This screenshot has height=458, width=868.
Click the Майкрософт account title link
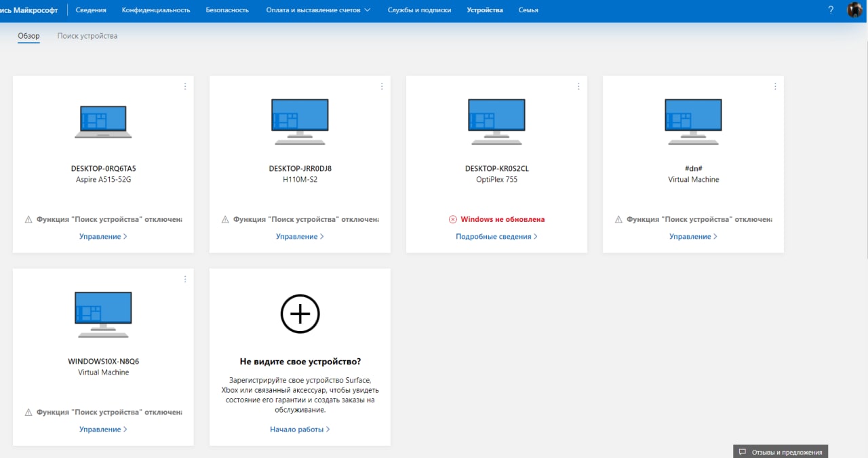29,10
